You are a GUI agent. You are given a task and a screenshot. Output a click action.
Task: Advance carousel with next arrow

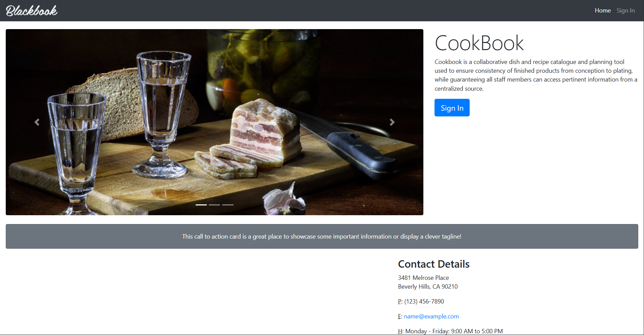392,122
